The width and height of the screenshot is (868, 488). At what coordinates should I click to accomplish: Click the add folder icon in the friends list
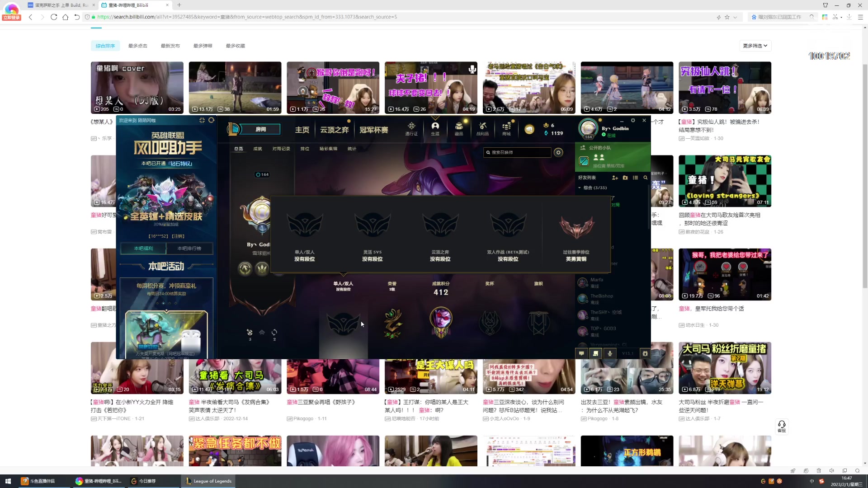pos(625,178)
